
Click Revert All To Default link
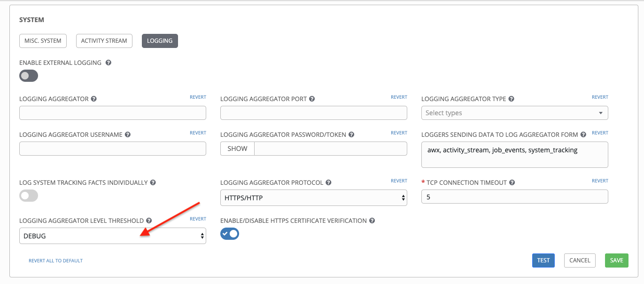55,260
